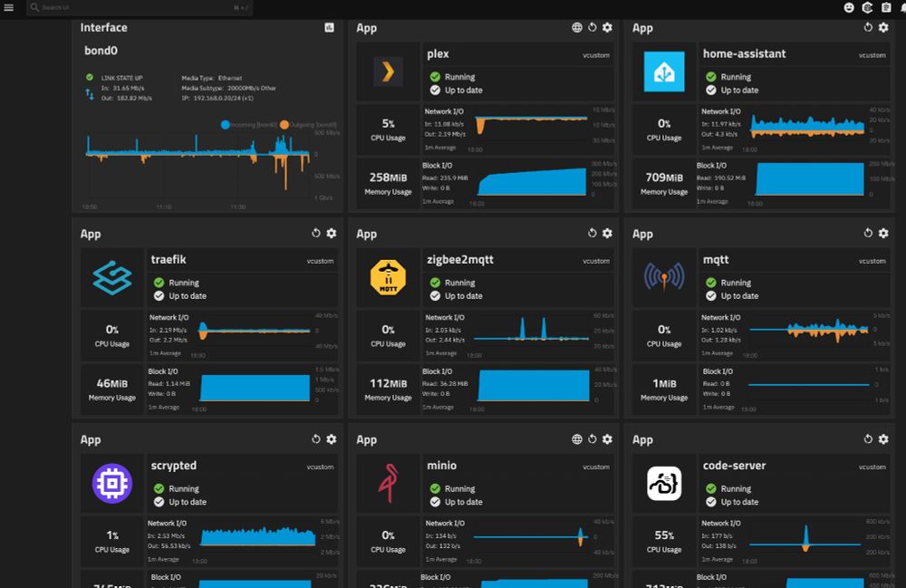Click the plex app logo
This screenshot has height=588, width=906.
(389, 72)
